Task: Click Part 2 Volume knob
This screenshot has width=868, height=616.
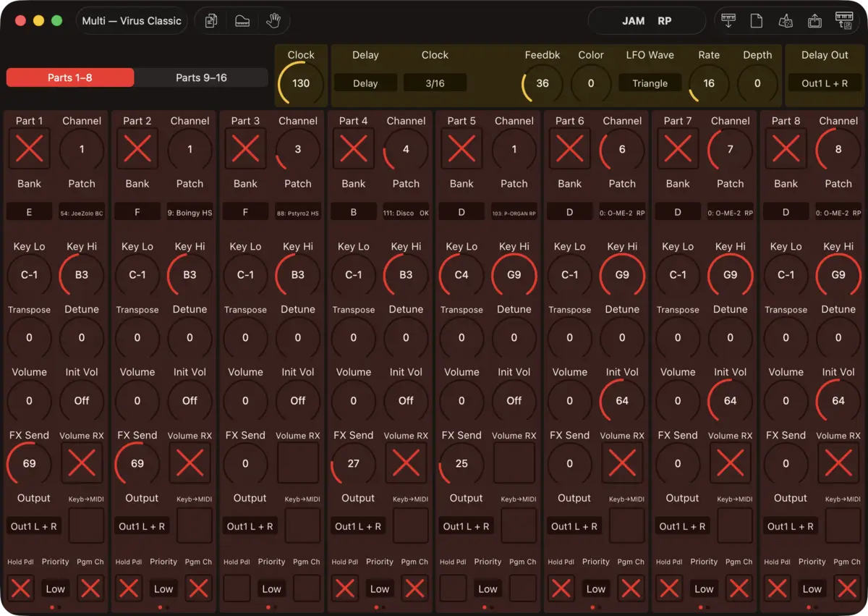Action: pos(137,400)
